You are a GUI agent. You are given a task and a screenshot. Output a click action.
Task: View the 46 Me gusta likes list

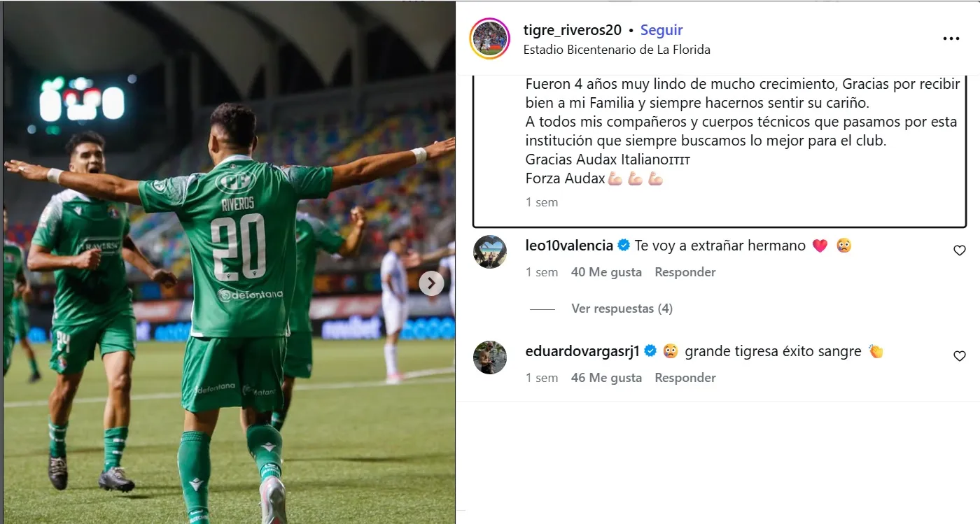point(606,378)
